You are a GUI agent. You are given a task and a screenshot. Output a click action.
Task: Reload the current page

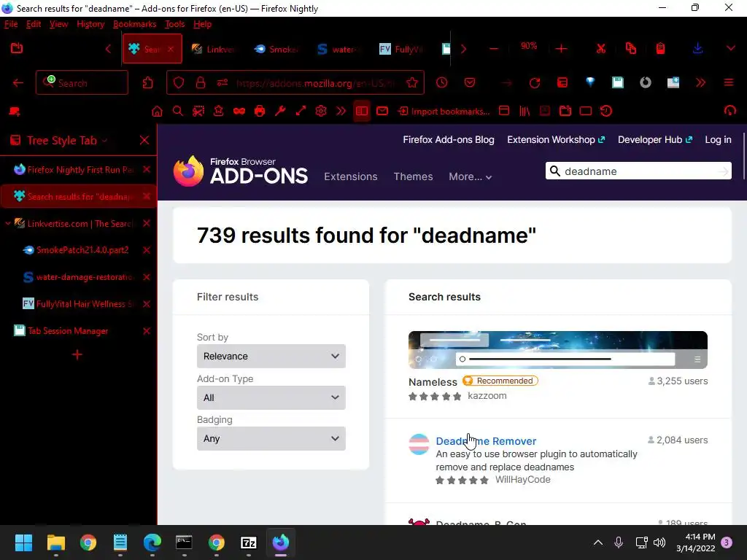pyautogui.click(x=535, y=83)
